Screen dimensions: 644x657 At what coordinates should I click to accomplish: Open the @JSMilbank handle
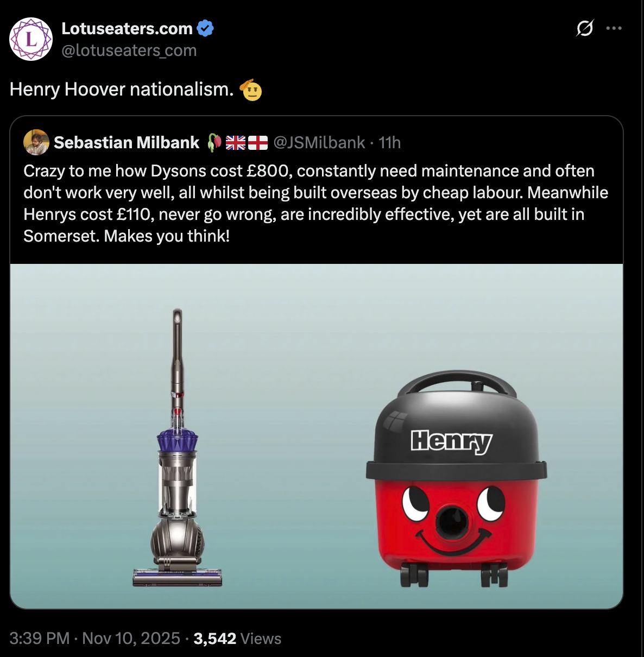point(319,142)
